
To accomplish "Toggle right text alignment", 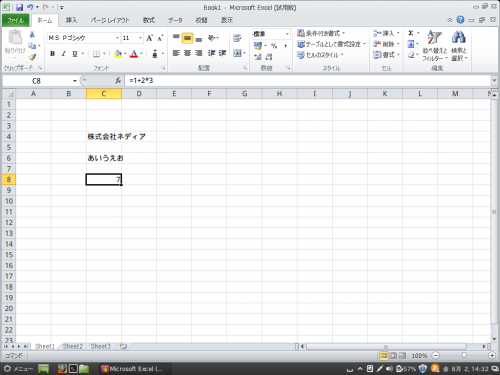I will (x=199, y=53).
